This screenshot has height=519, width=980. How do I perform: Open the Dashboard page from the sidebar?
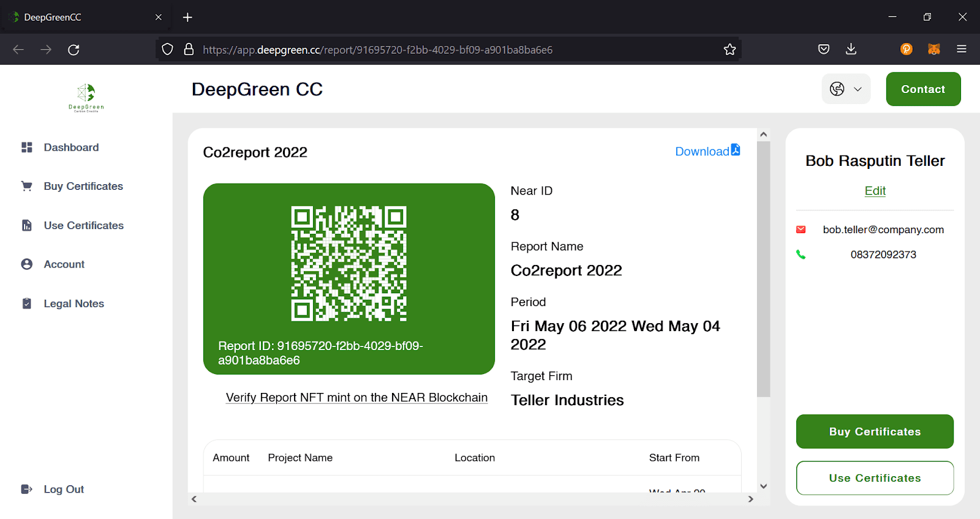tap(71, 147)
